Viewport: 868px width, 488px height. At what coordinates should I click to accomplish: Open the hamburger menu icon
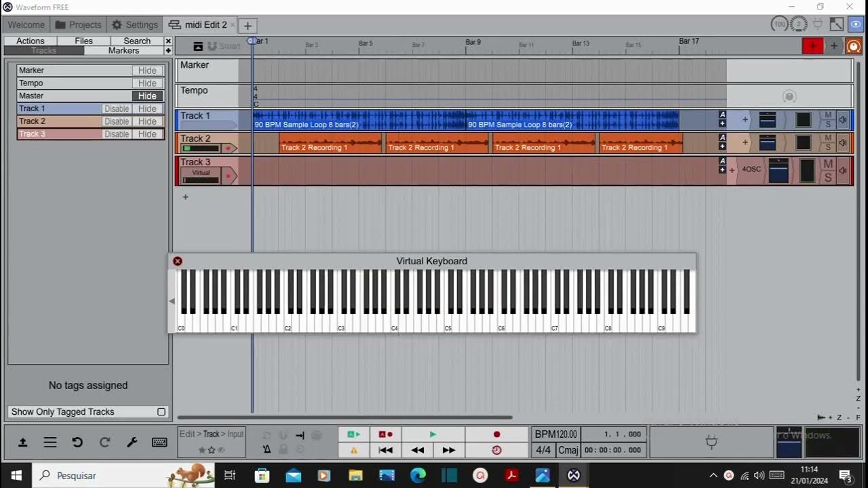[50, 443]
